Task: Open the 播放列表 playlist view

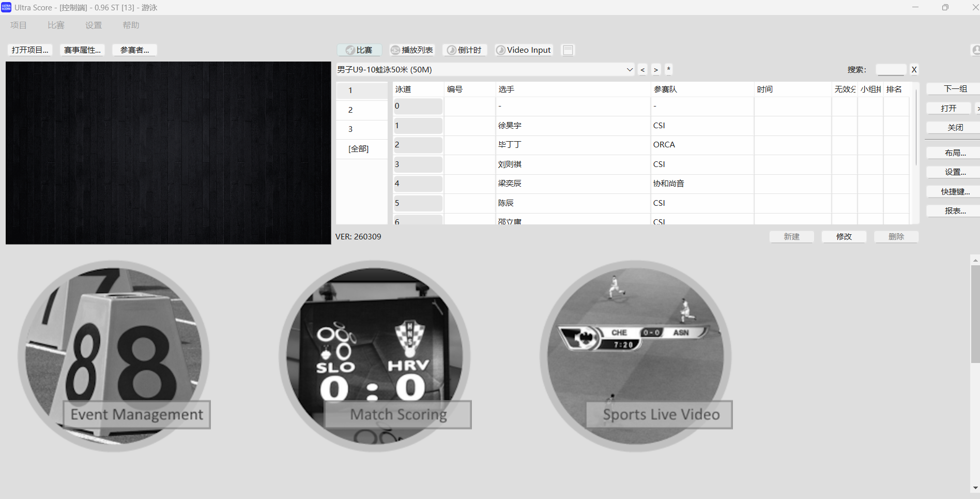Action: [x=412, y=50]
